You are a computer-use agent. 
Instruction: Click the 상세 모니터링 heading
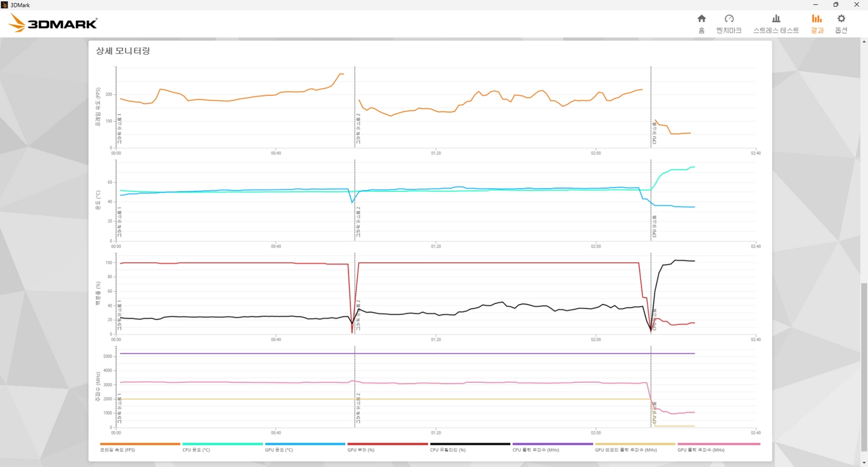pyautogui.click(x=123, y=51)
